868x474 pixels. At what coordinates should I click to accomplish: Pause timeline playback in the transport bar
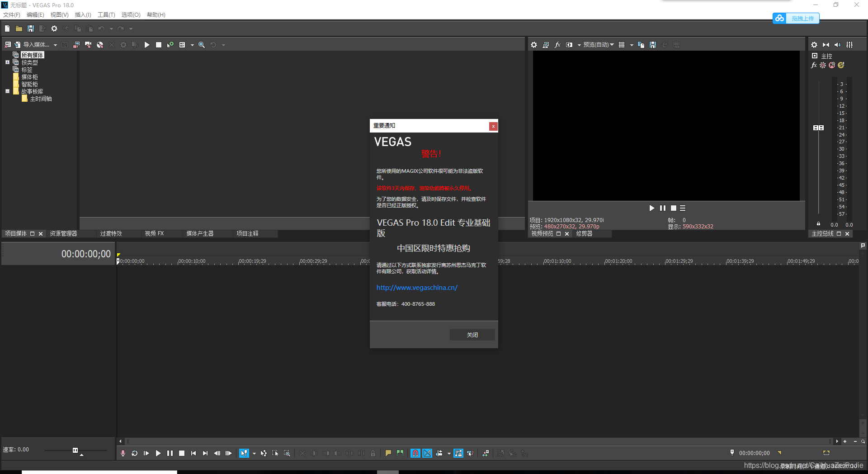[x=170, y=453]
